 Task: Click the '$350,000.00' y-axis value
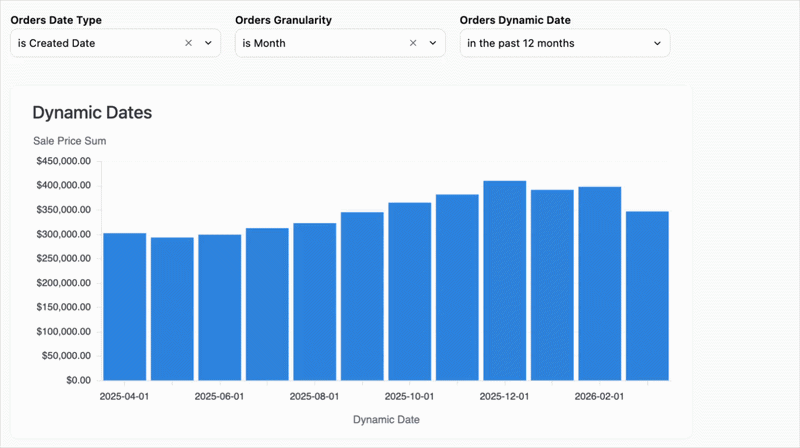point(64,210)
